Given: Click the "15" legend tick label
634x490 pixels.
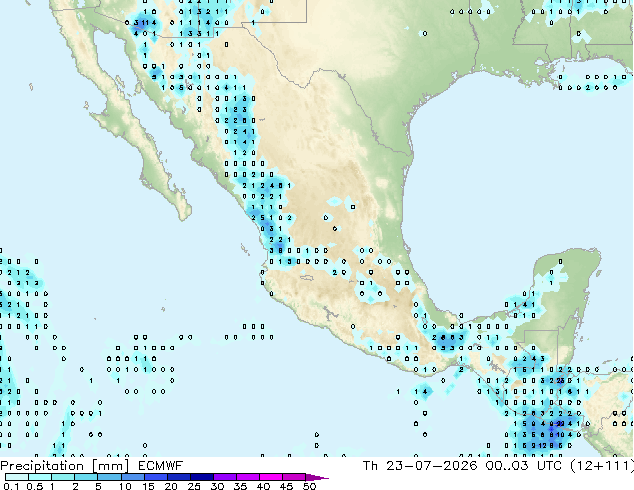Looking at the screenshot, I should pos(148,486).
